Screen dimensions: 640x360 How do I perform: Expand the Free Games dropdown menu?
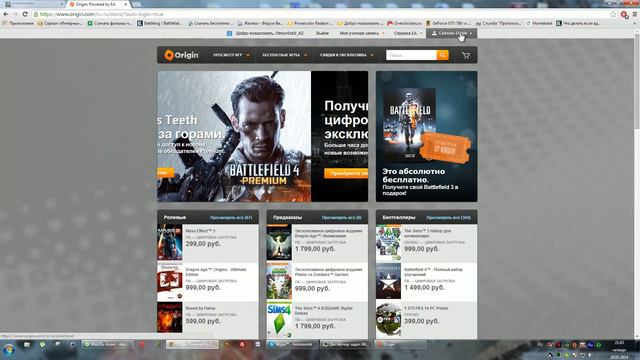pyautogui.click(x=285, y=55)
